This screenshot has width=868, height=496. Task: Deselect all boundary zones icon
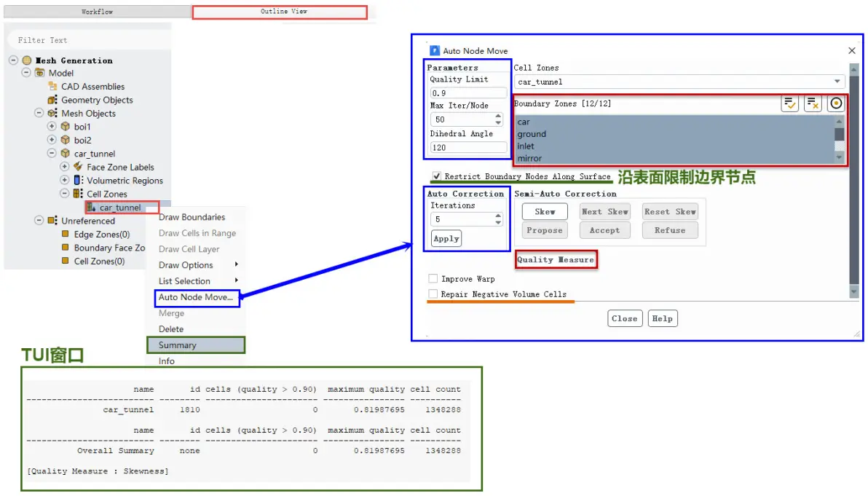click(813, 103)
